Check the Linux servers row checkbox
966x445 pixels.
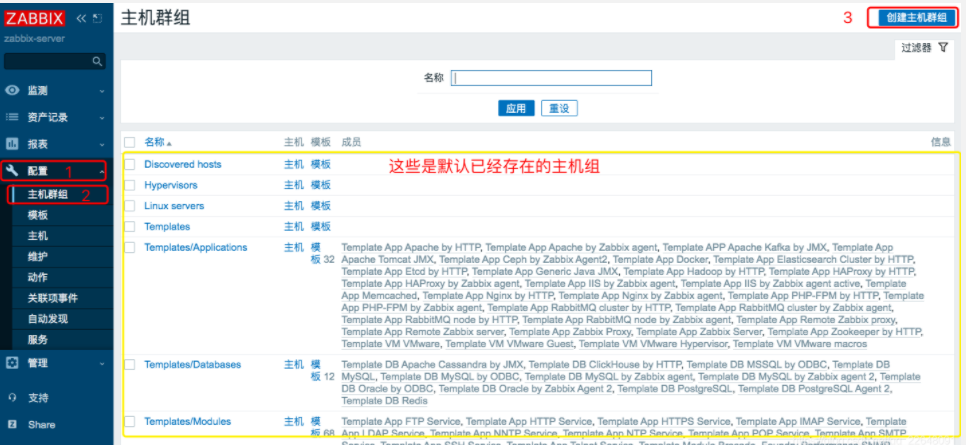129,206
